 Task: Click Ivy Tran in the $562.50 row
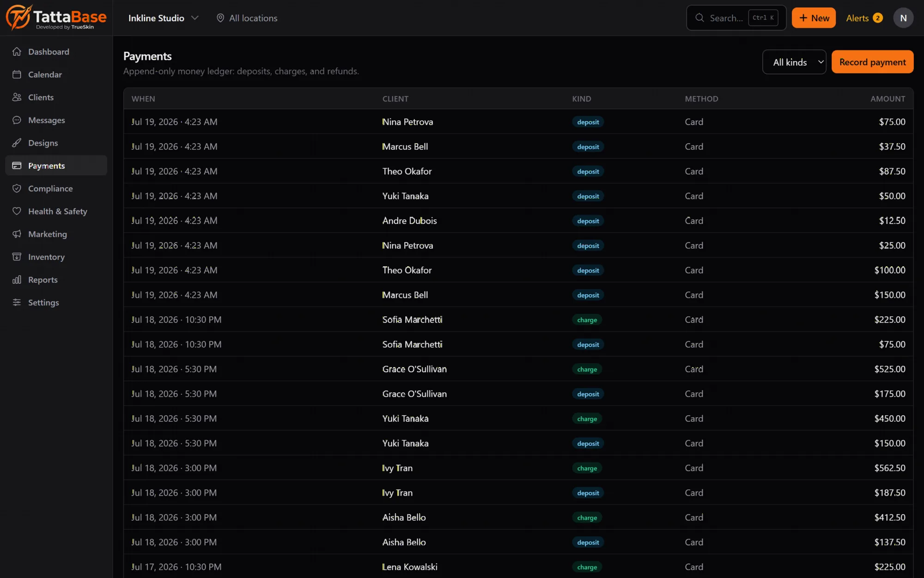click(397, 468)
